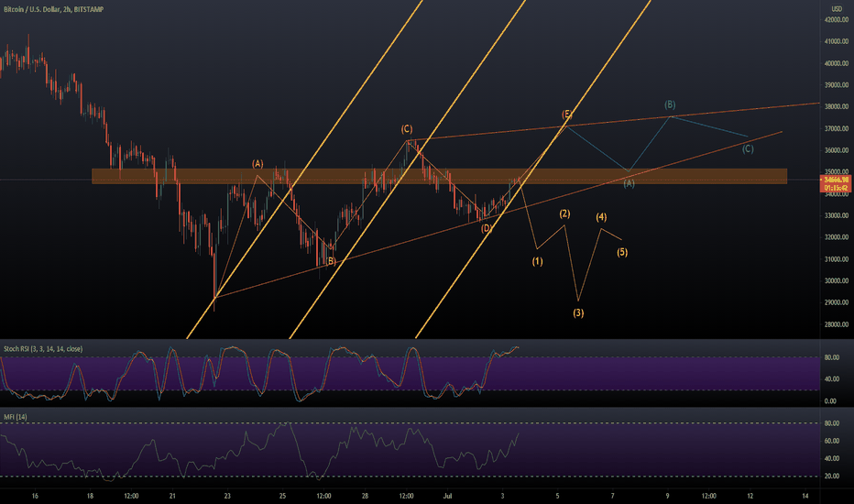Click the Stoch RSI (3, 3, 14, 14, close) legend
The image size is (854, 504).
(x=43, y=349)
